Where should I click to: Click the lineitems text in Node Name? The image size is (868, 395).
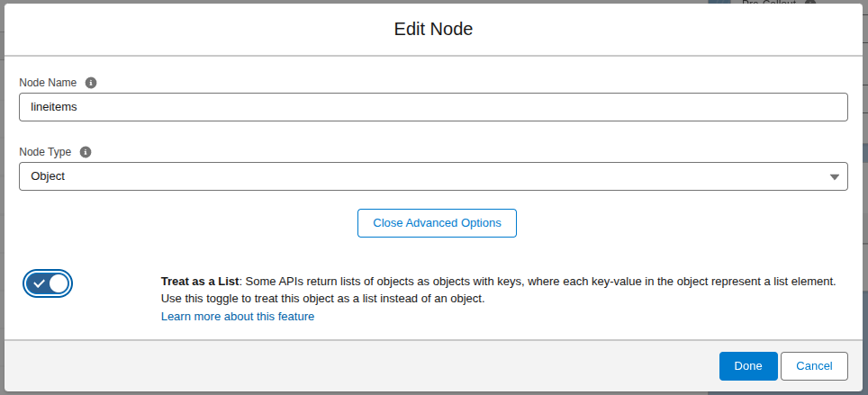point(54,107)
